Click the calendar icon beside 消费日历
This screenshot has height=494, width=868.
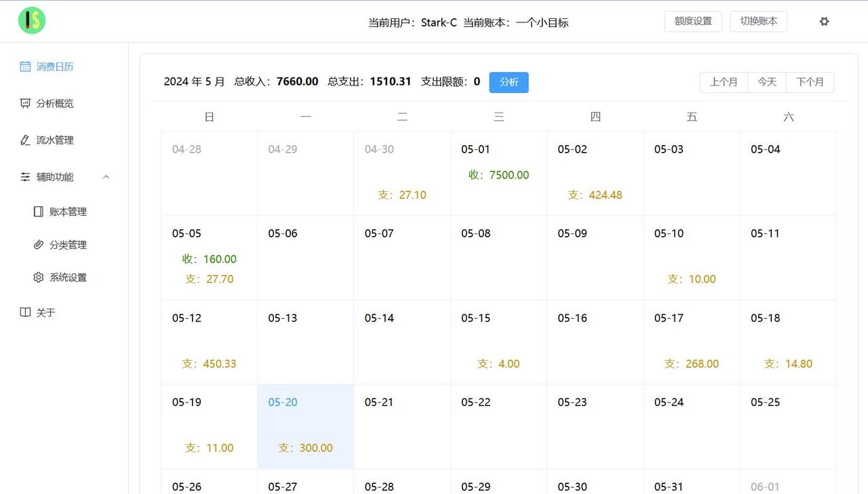(x=25, y=66)
